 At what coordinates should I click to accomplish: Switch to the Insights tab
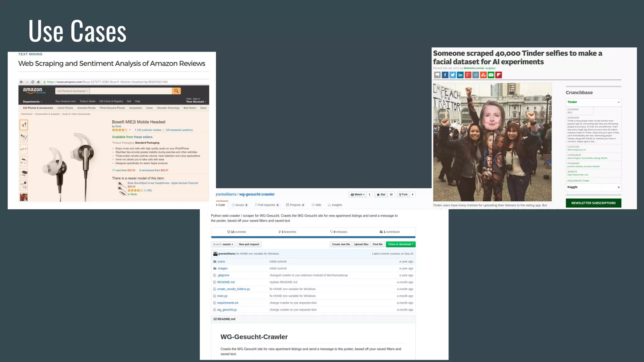click(x=335, y=205)
